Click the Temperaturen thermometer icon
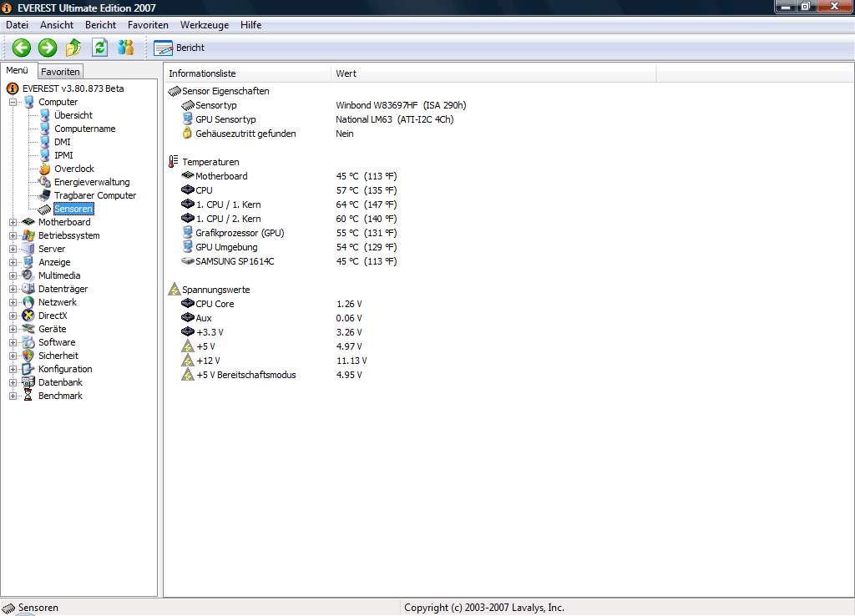The width and height of the screenshot is (855, 616). [x=174, y=162]
